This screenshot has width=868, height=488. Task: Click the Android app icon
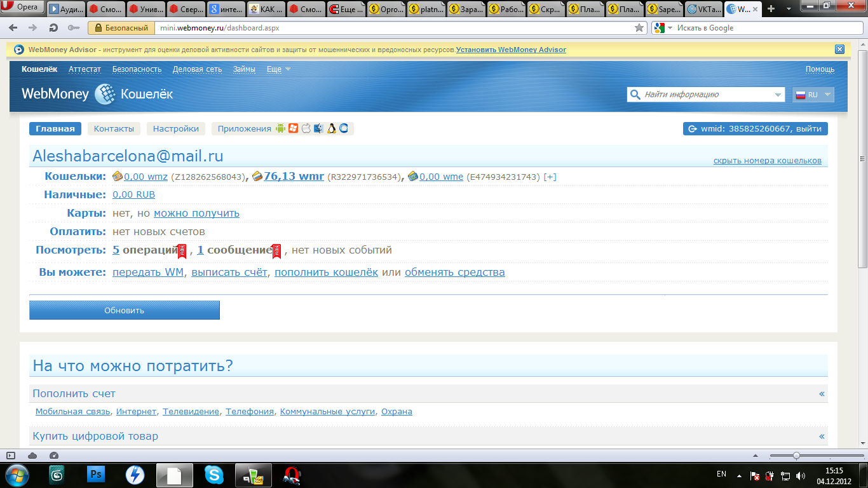[281, 128]
